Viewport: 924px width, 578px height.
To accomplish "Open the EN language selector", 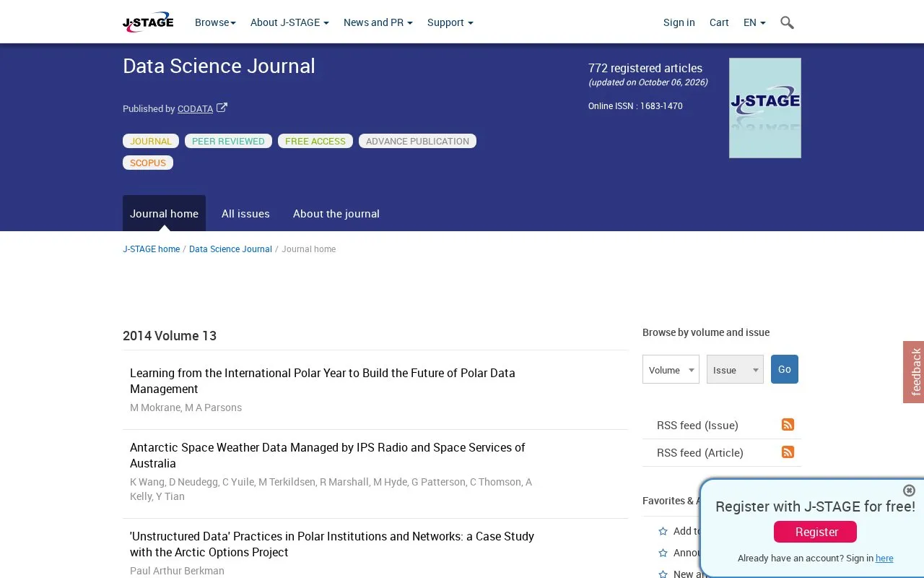I will click(754, 22).
